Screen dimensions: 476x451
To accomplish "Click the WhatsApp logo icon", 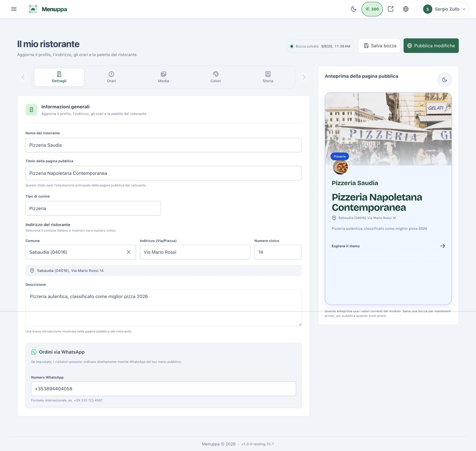I will (x=34, y=352).
